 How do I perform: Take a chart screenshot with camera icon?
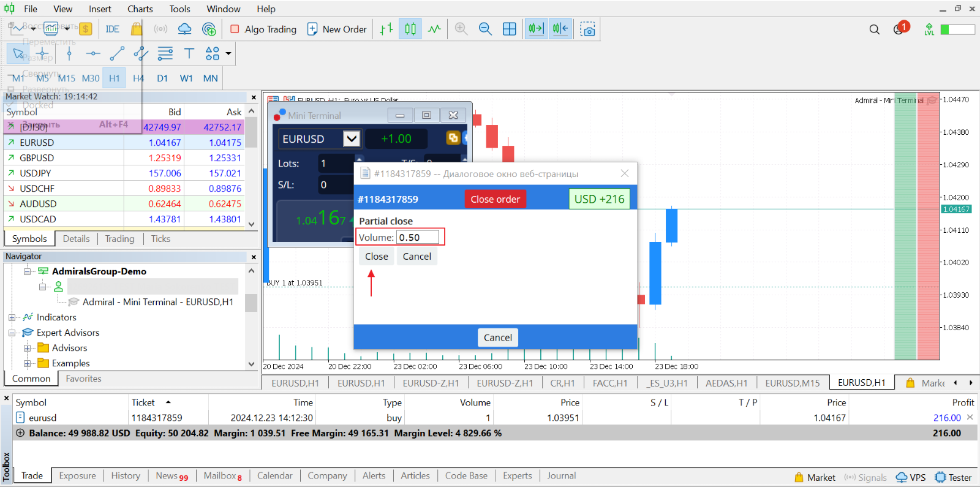pyautogui.click(x=588, y=29)
